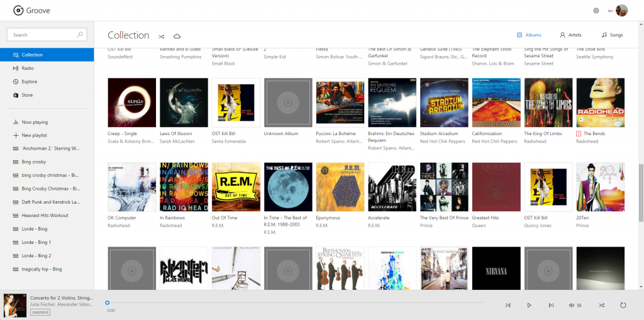
Task: Open The King Of Limbs album cover
Action: tap(548, 102)
